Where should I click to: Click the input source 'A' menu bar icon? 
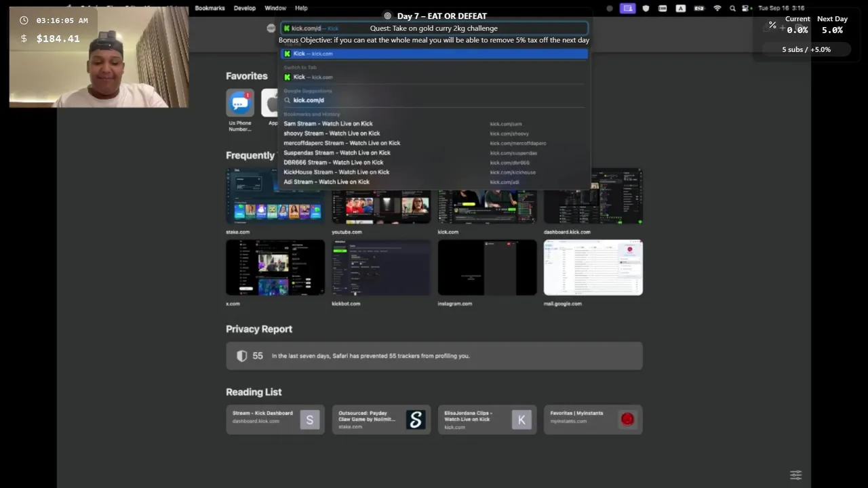[x=680, y=8]
